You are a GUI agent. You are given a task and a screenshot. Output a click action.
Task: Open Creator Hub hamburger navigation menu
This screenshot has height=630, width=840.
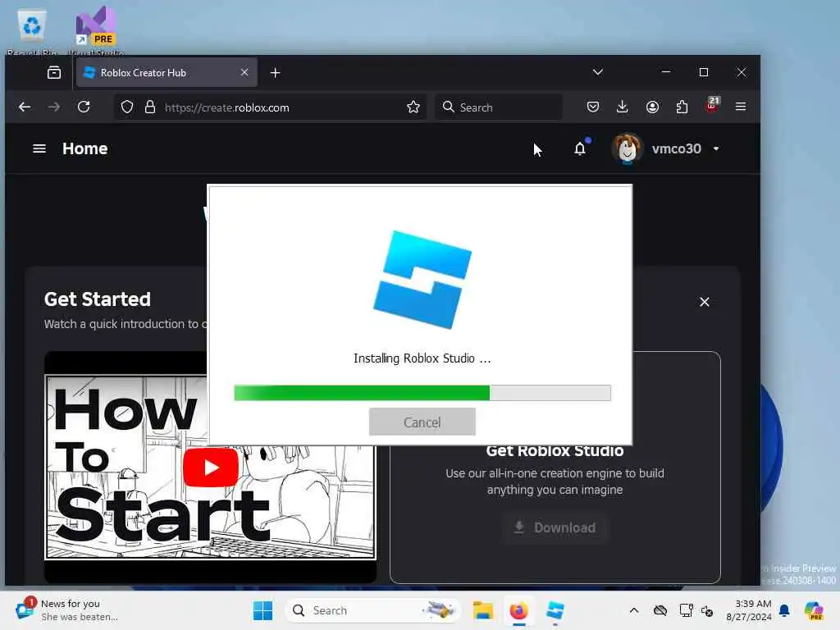click(x=39, y=148)
